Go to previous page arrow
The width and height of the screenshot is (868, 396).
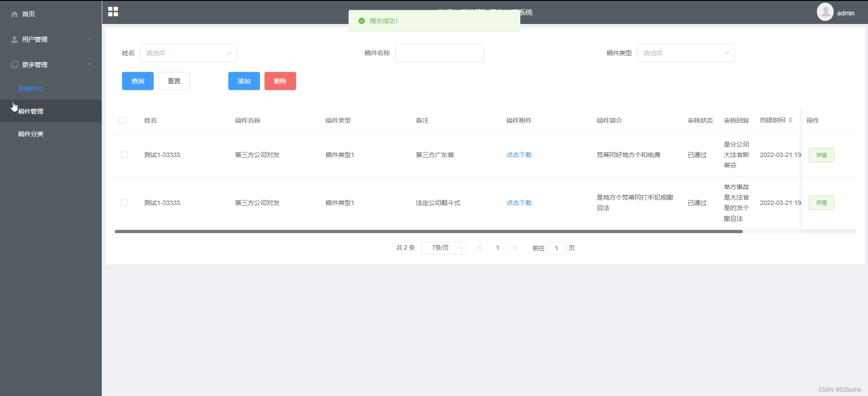point(480,248)
